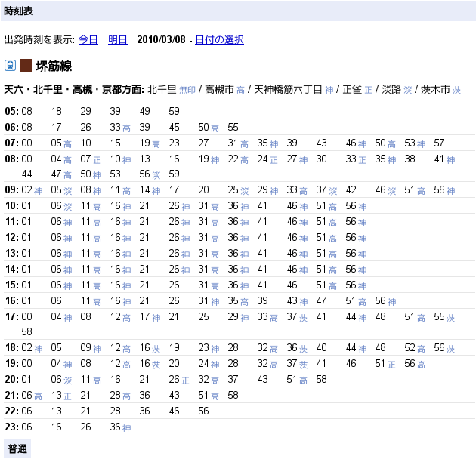Click the 18: hour label
The width and height of the screenshot is (476, 459).
pos(12,348)
